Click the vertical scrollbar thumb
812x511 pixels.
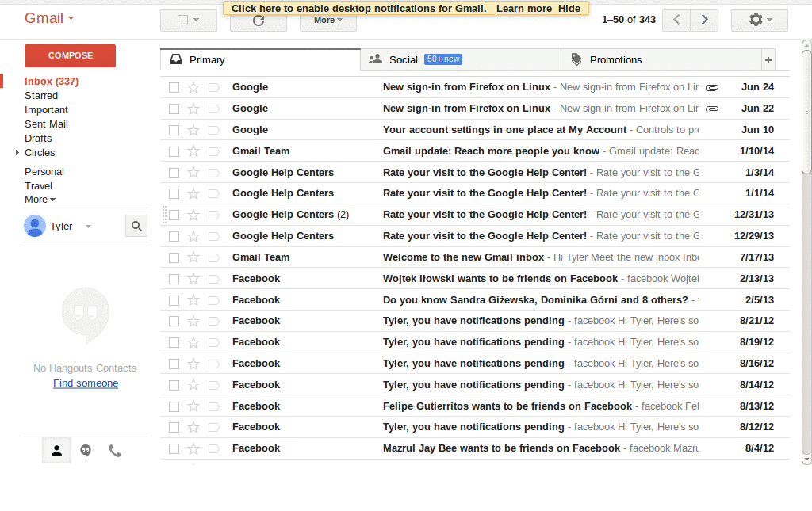[806, 112]
